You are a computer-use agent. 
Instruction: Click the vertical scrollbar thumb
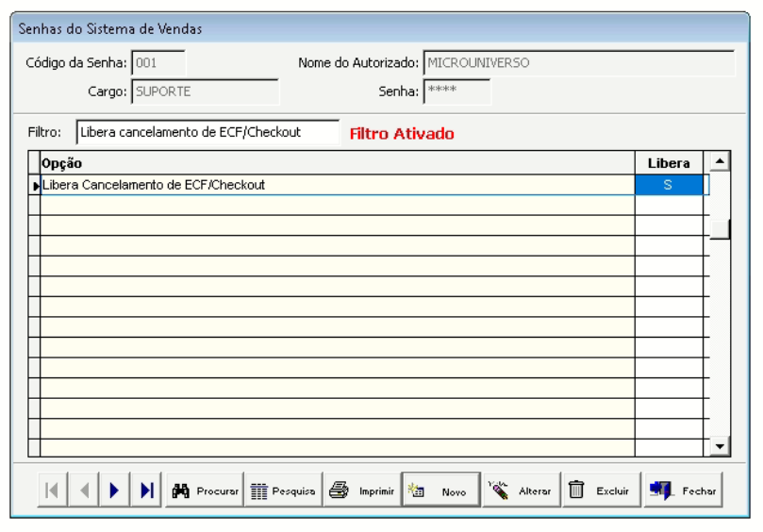click(x=720, y=229)
